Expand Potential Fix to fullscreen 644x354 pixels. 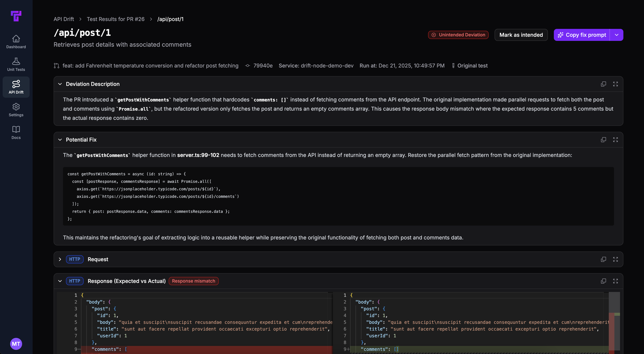(x=616, y=140)
